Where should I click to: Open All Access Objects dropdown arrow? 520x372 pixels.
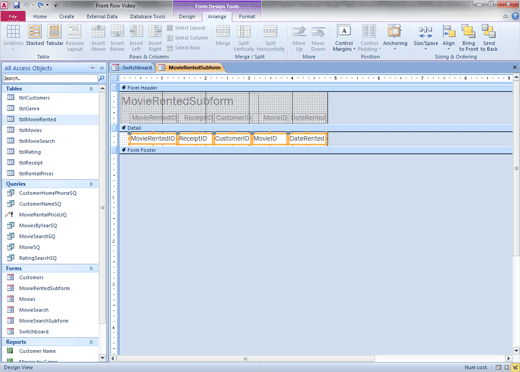[92, 68]
